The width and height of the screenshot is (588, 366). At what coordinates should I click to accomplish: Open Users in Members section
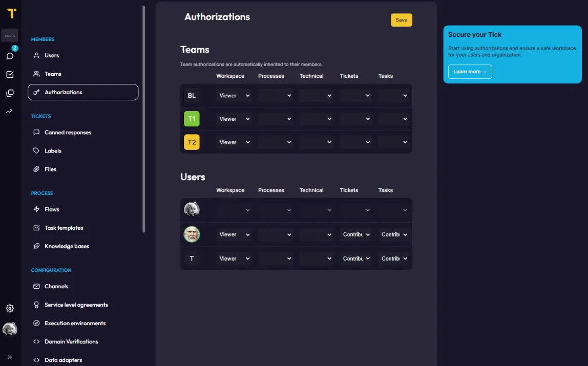coord(83,55)
